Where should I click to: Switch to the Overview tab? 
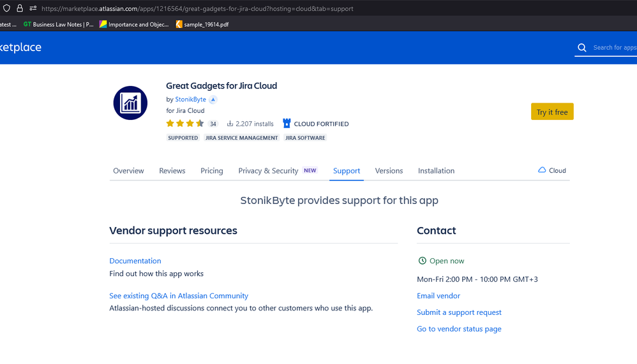coord(128,171)
